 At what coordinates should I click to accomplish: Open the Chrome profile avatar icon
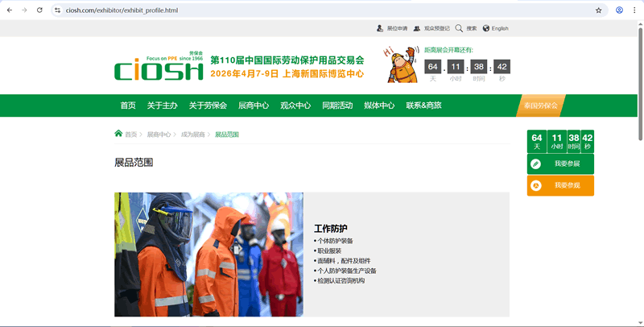pos(619,10)
